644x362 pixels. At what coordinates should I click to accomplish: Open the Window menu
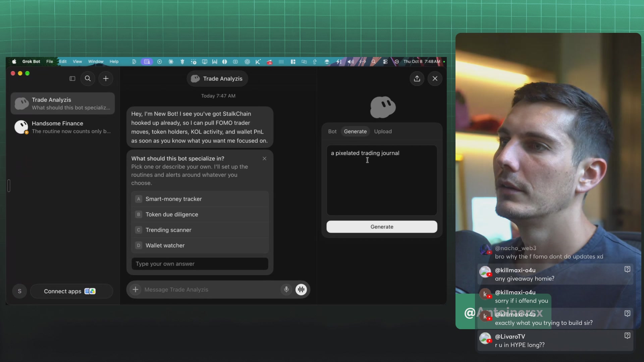96,62
